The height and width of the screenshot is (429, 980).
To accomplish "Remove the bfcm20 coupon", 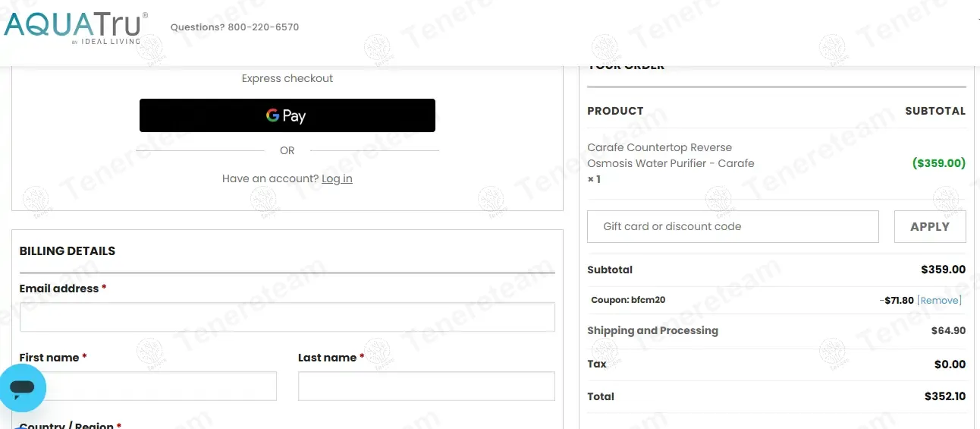I will pyautogui.click(x=939, y=301).
